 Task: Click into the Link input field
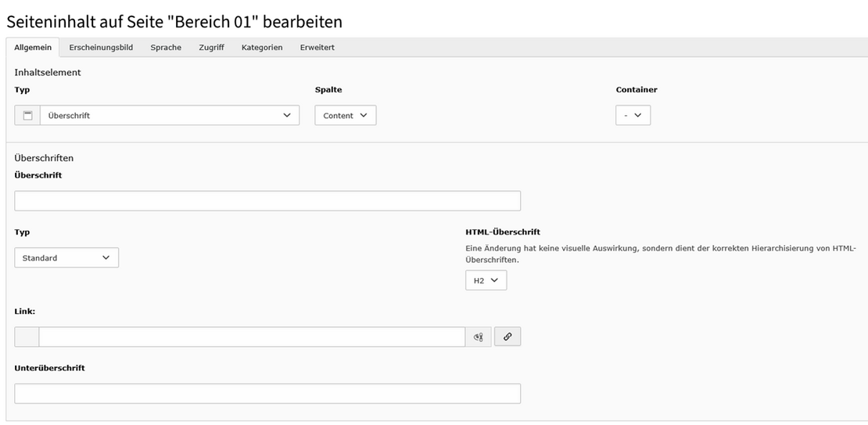252,337
